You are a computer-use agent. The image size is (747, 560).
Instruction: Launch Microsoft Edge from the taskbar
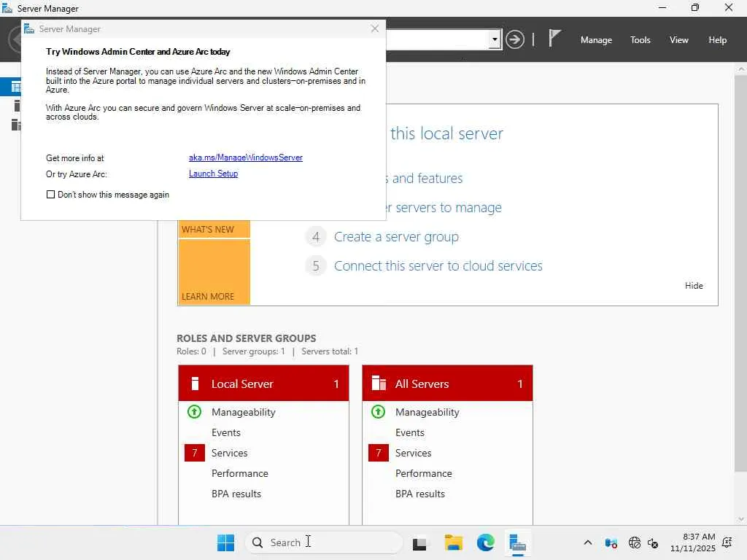tap(485, 542)
